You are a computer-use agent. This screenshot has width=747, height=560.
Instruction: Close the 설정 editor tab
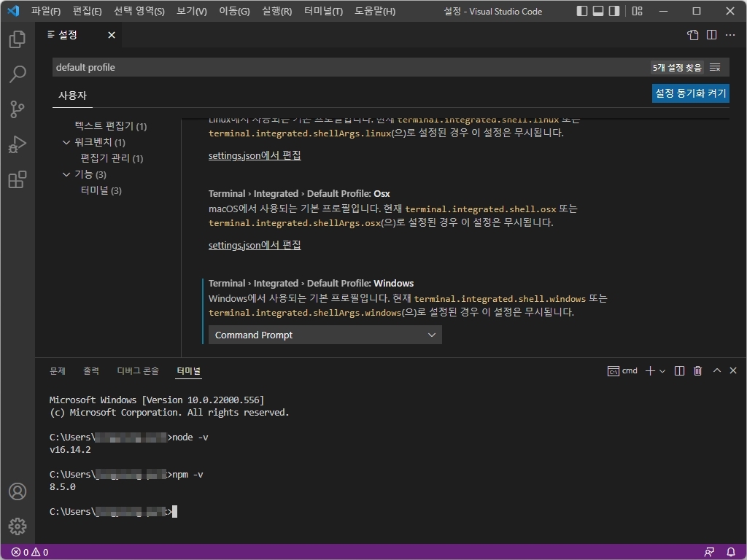(x=112, y=35)
